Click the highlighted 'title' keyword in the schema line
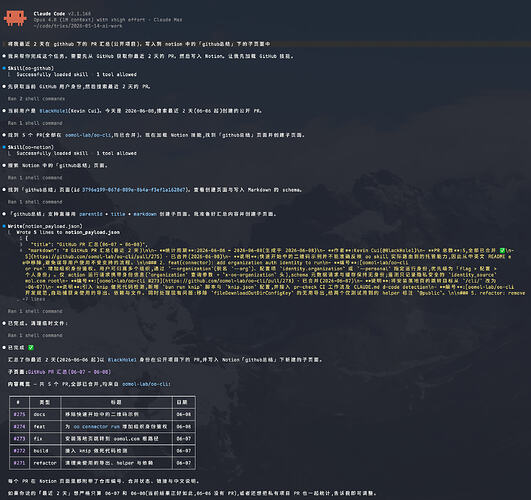 tap(118, 214)
